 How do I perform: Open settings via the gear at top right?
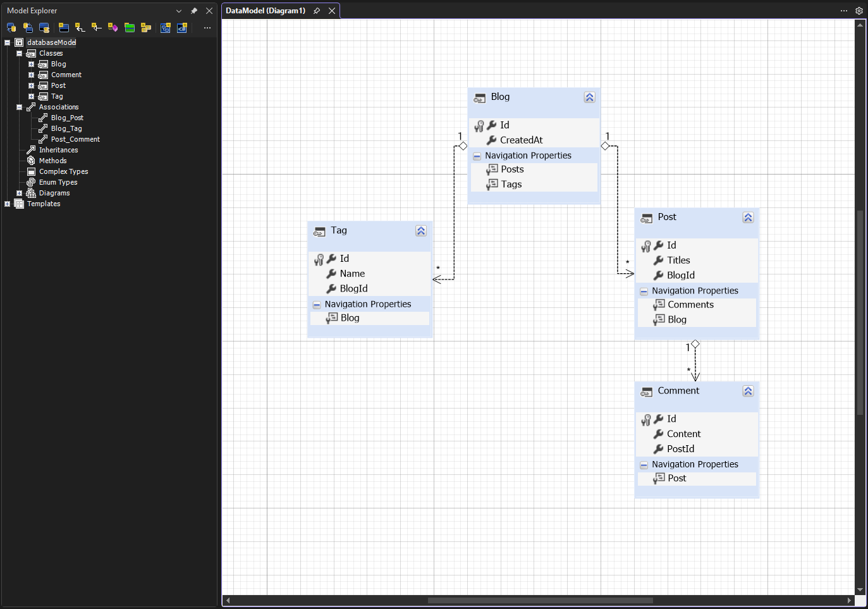coord(859,10)
